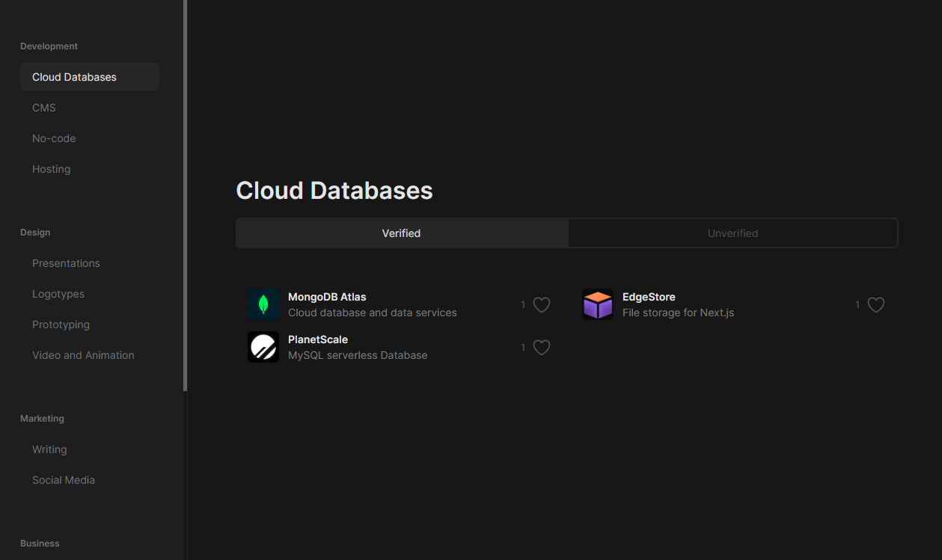Click 'Cloud database and data services' description
This screenshot has width=942, height=560.
click(x=373, y=313)
